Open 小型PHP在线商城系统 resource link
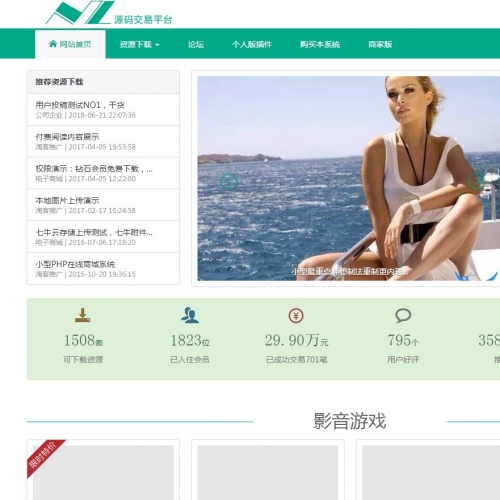 pos(75,264)
